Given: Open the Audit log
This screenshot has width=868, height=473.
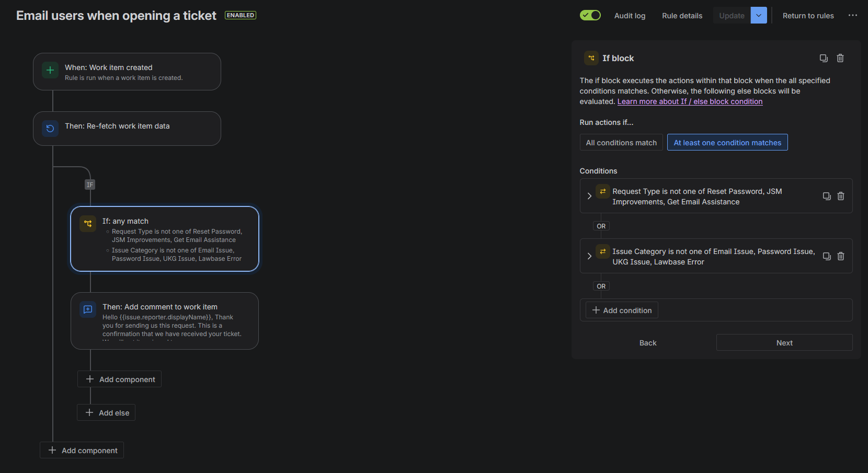Looking at the screenshot, I should 630,16.
